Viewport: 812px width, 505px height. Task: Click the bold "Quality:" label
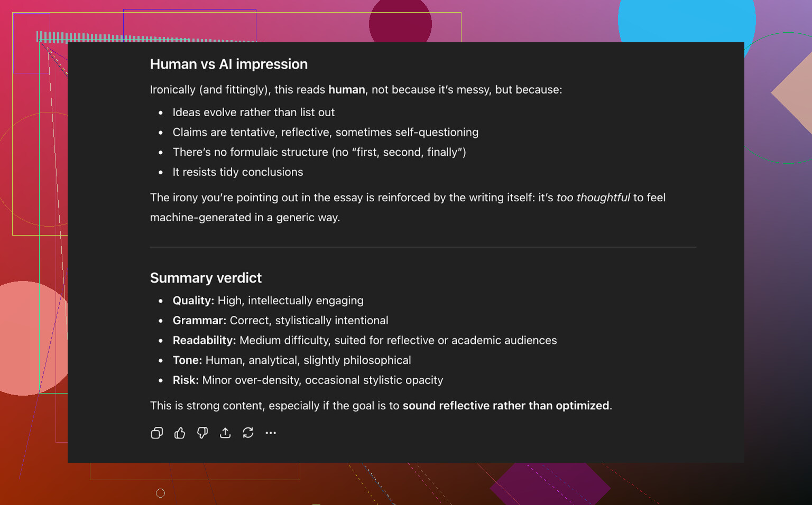193,301
